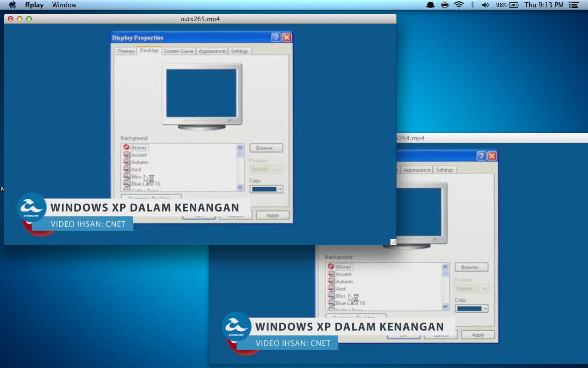588x368 pixels.
Task: Open the Position Stretch dropdown in x264.mp4
Action: coord(471,288)
